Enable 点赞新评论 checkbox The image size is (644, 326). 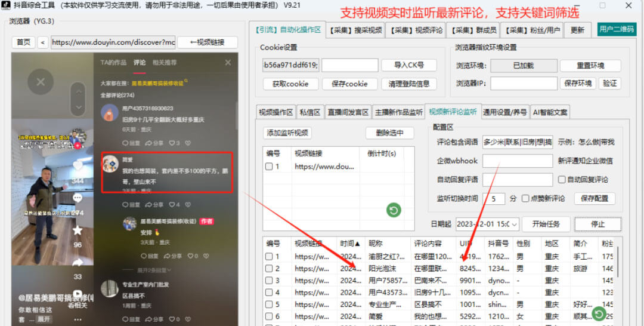point(525,199)
